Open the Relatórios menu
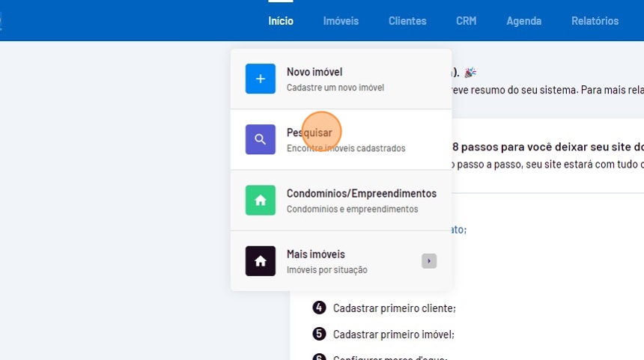Screen dimensions: 644x360 point(595,21)
